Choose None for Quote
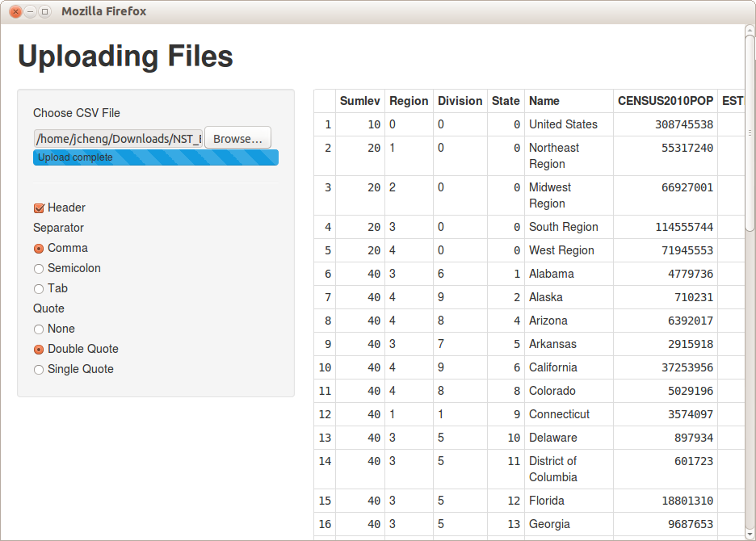Screen dimensions: 756x541 coord(39,329)
